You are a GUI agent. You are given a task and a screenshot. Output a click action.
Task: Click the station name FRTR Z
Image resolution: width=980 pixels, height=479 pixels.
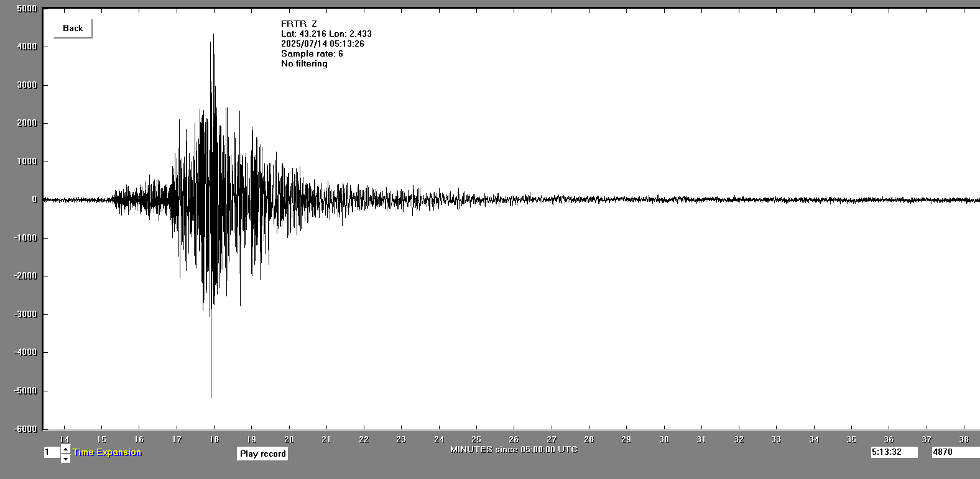coord(299,24)
